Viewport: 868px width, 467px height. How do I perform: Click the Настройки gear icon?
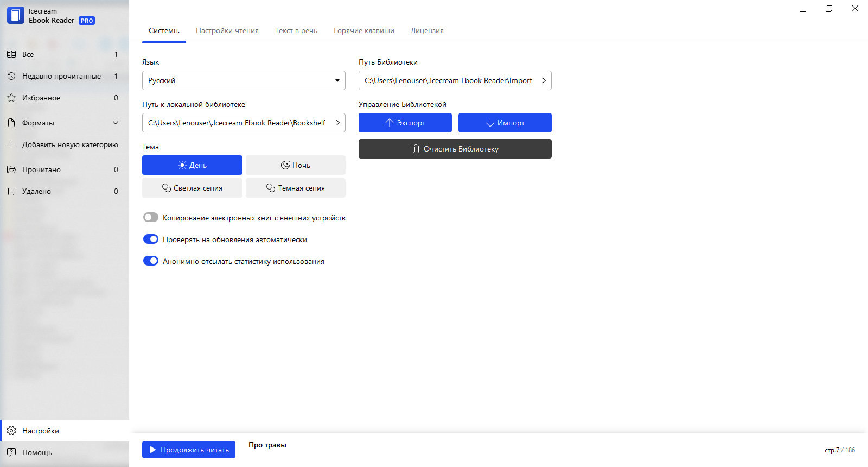[11, 431]
